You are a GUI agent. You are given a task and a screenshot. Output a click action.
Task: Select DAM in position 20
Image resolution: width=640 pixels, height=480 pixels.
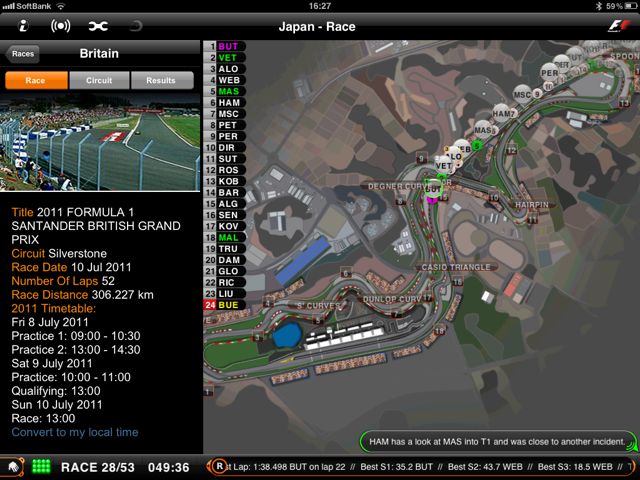(x=225, y=260)
